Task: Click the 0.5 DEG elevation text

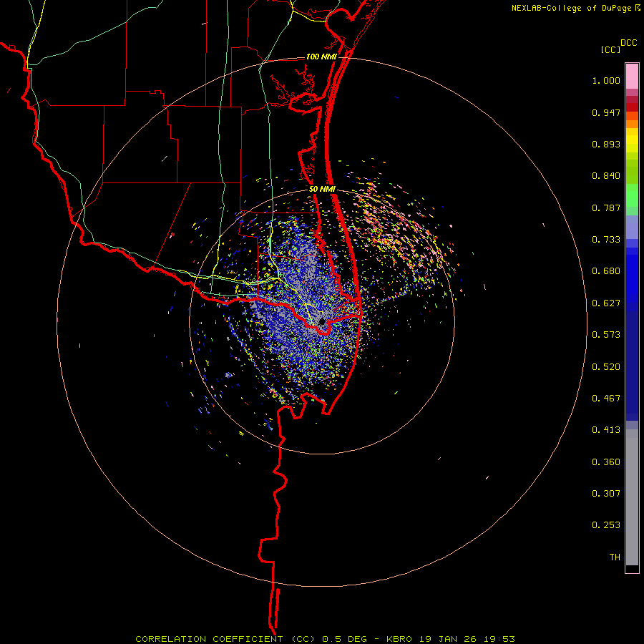Action: 345,639
